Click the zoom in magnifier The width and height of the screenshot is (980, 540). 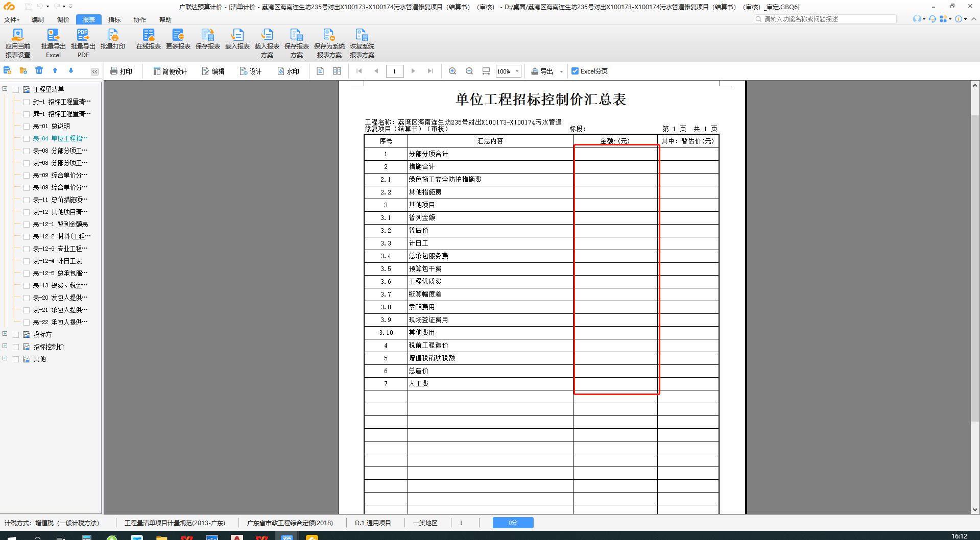click(x=452, y=71)
